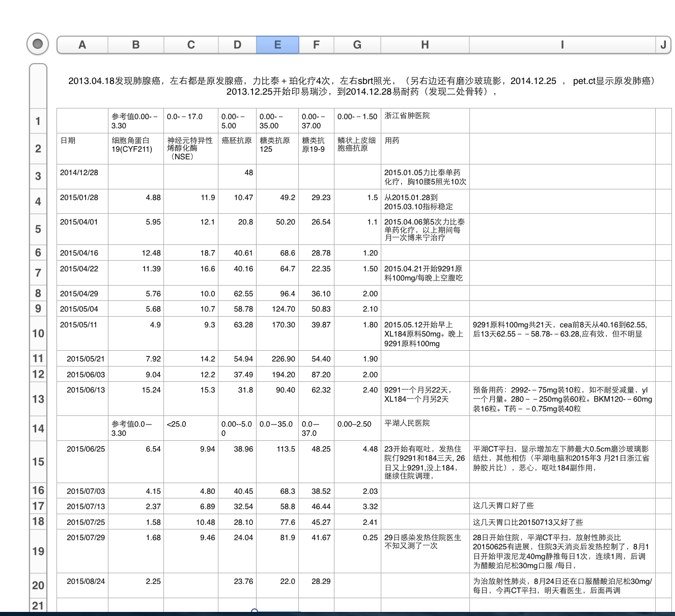Click the table title text starting 2013.04.18
This screenshot has height=616, width=675.
click(x=361, y=86)
